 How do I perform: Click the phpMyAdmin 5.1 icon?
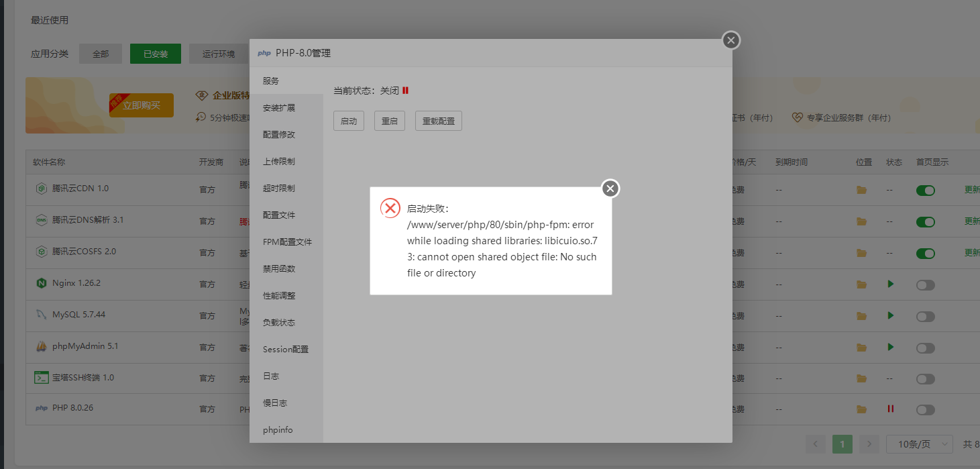(x=41, y=346)
